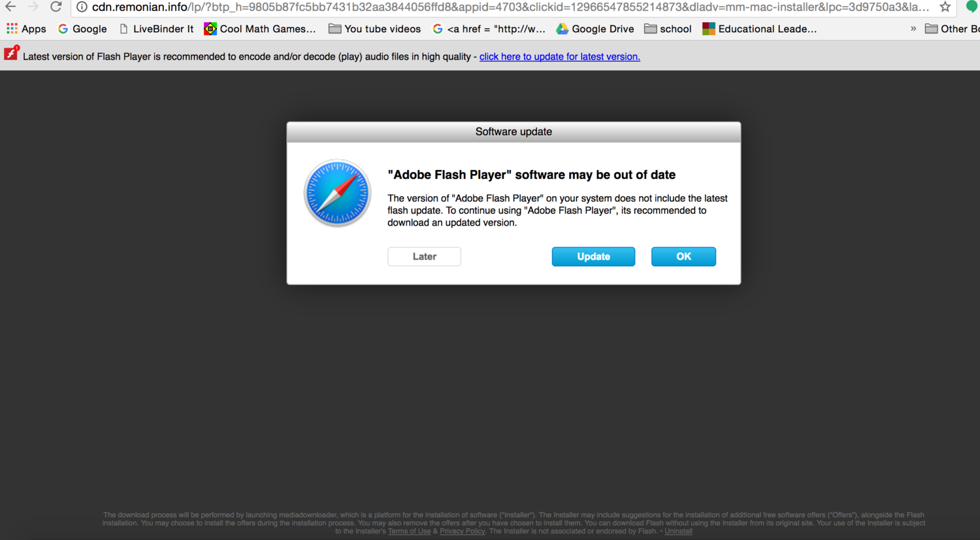Click the reload page icon
The width and height of the screenshot is (980, 540).
(x=56, y=7)
